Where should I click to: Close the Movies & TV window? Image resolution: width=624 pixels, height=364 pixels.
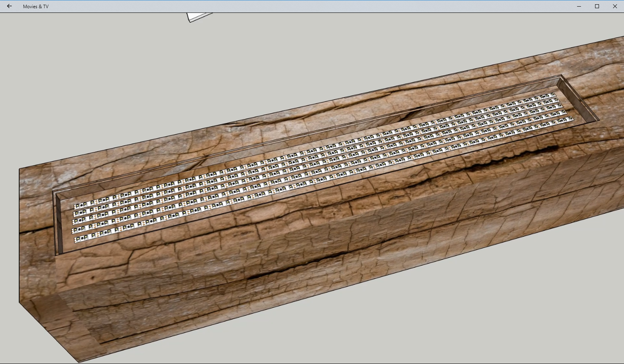(615, 6)
